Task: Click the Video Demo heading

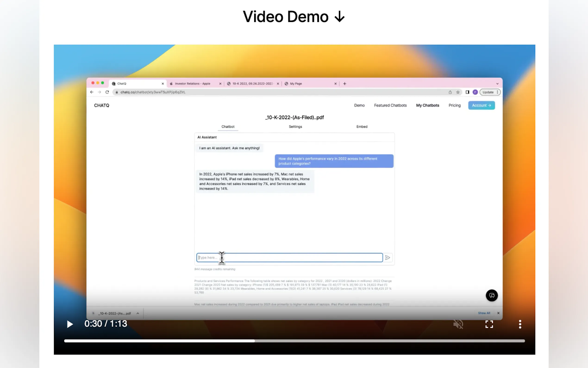Action: (294, 17)
